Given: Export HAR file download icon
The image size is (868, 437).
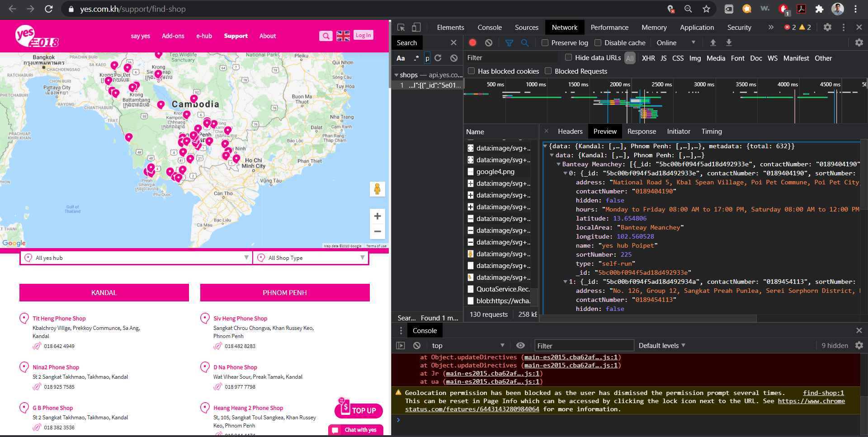Looking at the screenshot, I should point(729,42).
